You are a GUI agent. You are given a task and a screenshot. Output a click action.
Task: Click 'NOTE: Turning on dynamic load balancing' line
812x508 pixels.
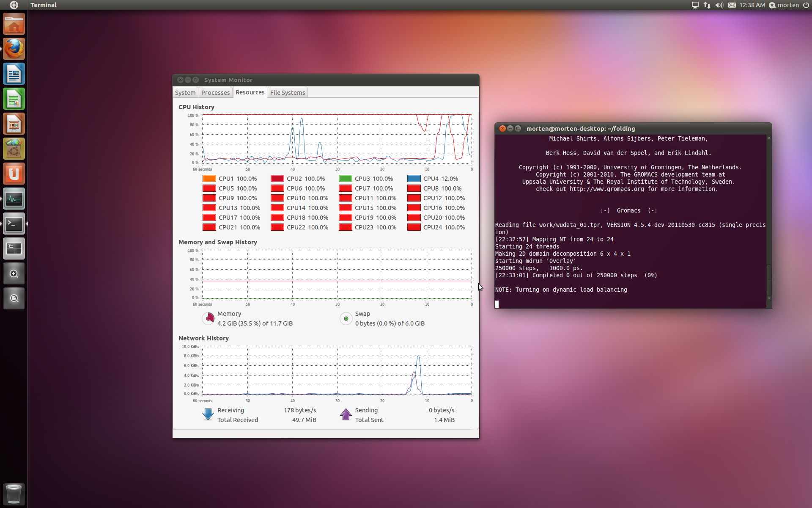click(x=561, y=290)
